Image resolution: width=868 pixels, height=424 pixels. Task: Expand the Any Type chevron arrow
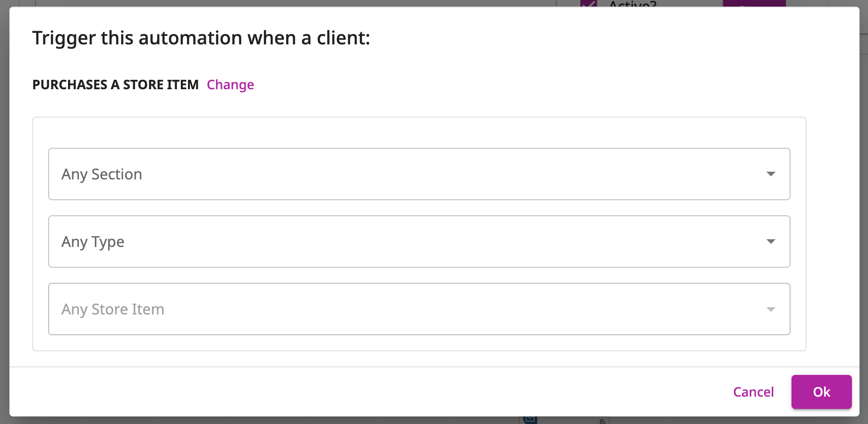click(771, 241)
